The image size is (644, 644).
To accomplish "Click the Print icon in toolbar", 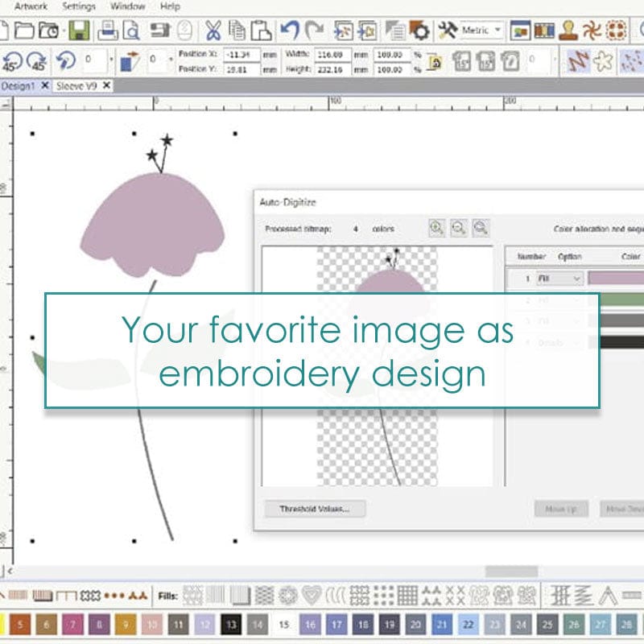I will point(107,31).
